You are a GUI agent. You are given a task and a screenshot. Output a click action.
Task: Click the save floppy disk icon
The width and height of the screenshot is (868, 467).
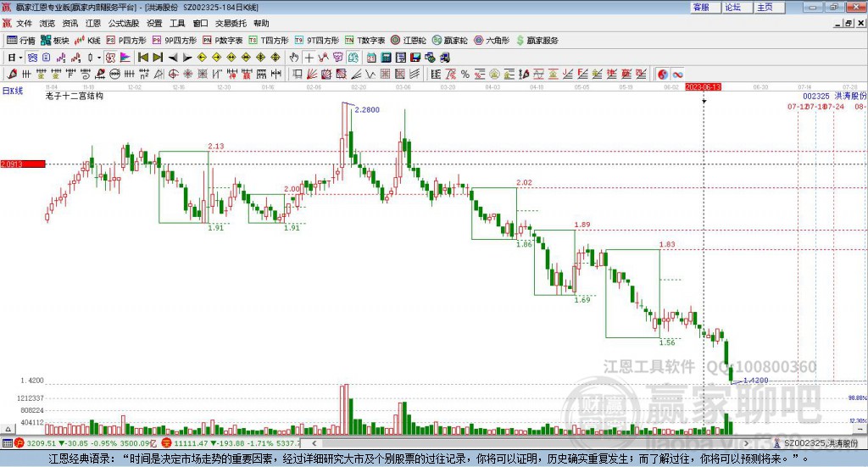(415, 58)
